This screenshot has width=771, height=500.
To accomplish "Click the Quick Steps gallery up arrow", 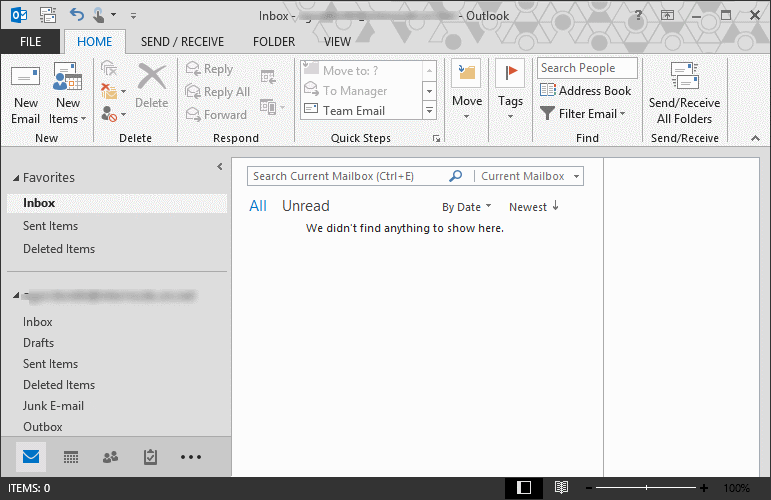I will click(x=429, y=71).
